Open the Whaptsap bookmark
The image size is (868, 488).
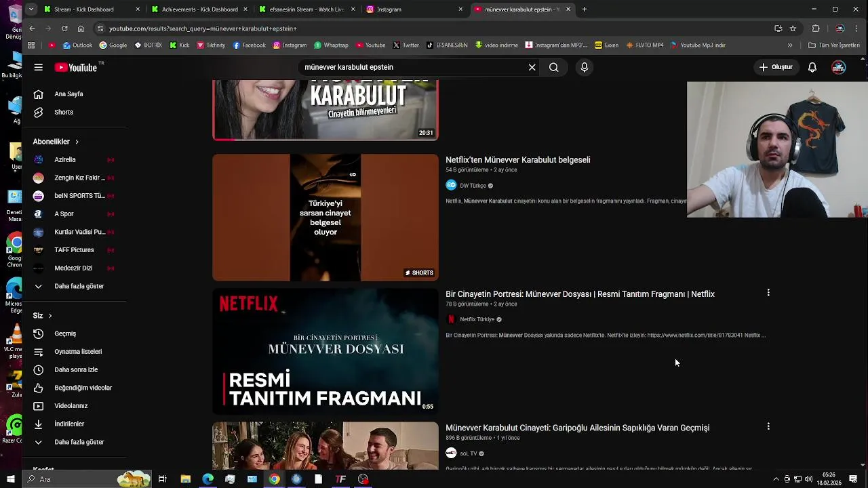331,45
